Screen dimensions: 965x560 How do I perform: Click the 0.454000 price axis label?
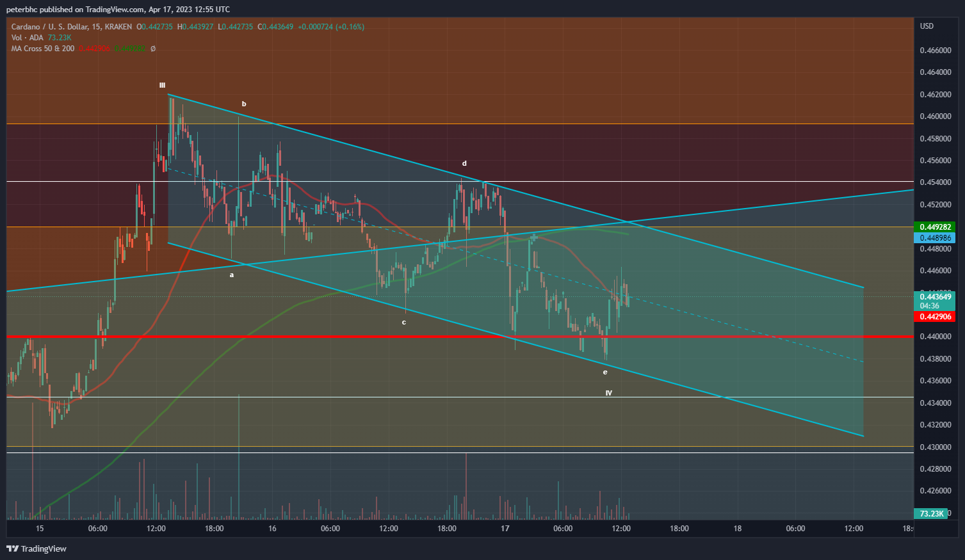click(936, 182)
